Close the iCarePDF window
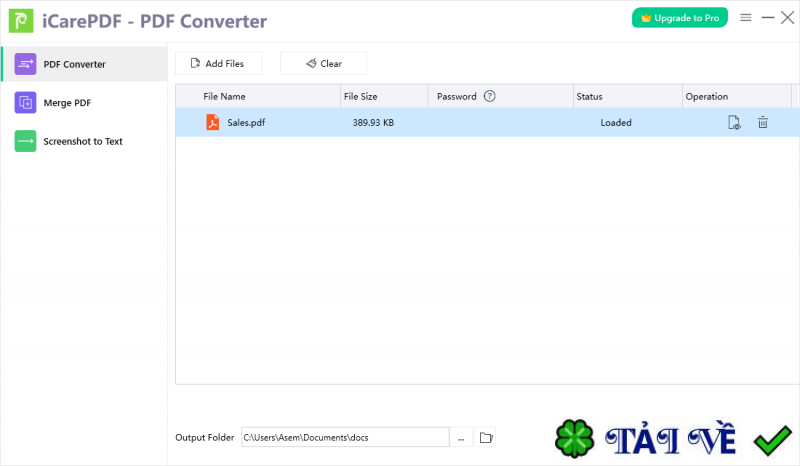Viewport: 800px width, 466px height. [x=787, y=18]
